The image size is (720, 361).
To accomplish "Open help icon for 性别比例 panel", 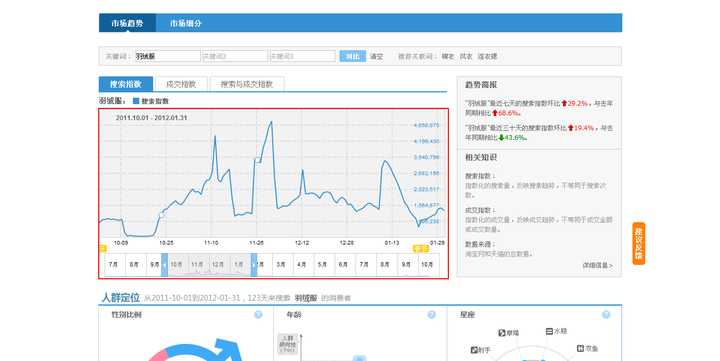I will point(259,315).
